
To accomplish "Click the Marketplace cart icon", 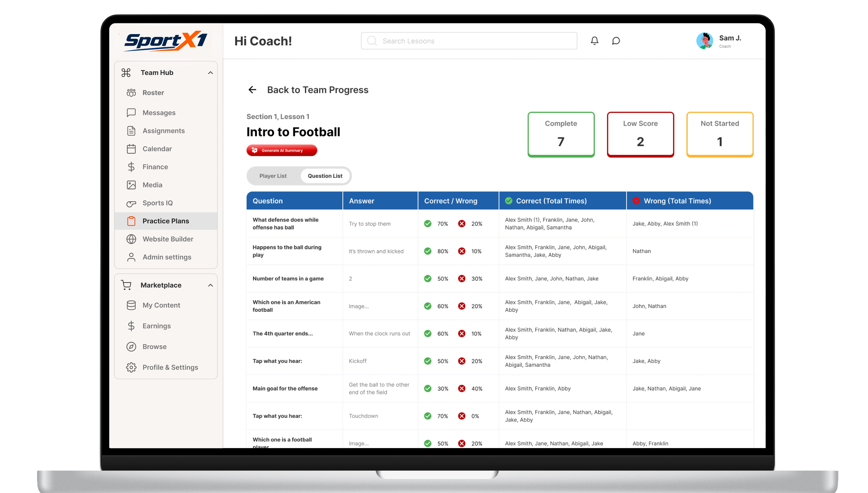I will (126, 285).
